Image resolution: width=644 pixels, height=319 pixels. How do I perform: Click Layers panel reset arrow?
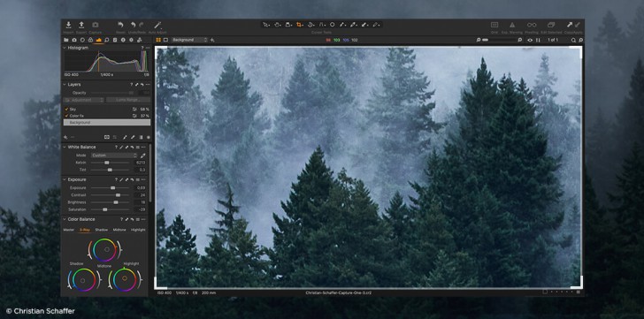click(142, 85)
